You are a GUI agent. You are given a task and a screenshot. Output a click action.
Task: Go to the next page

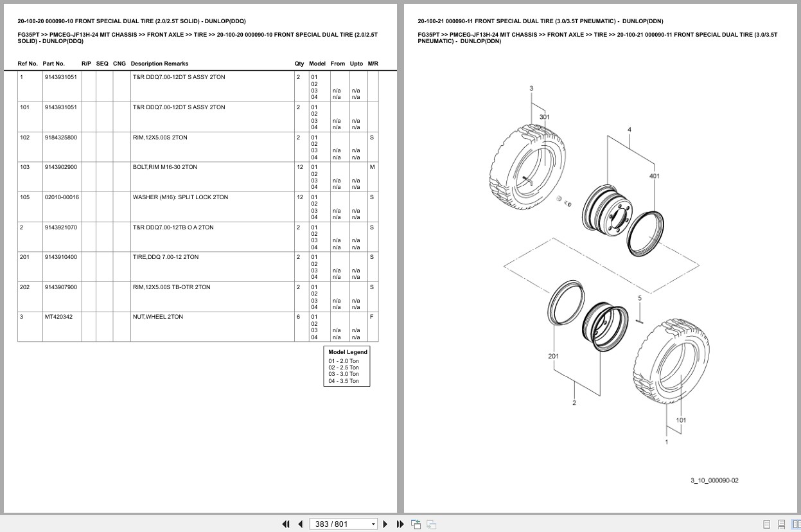(385, 524)
